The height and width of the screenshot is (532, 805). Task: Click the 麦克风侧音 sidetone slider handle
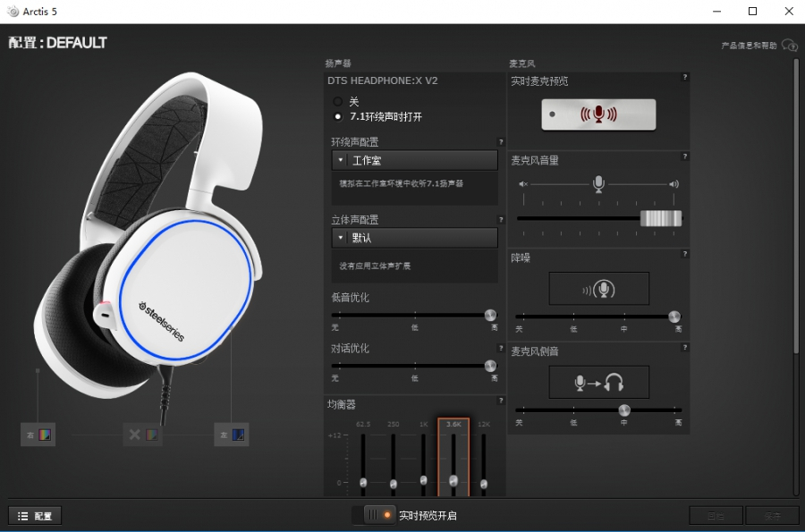pyautogui.click(x=624, y=410)
